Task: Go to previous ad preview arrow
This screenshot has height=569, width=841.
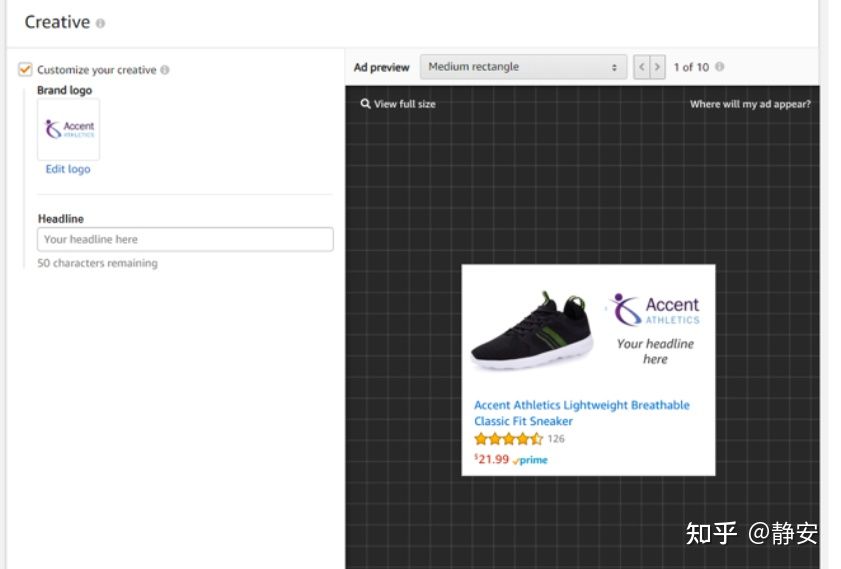Action: [x=641, y=67]
